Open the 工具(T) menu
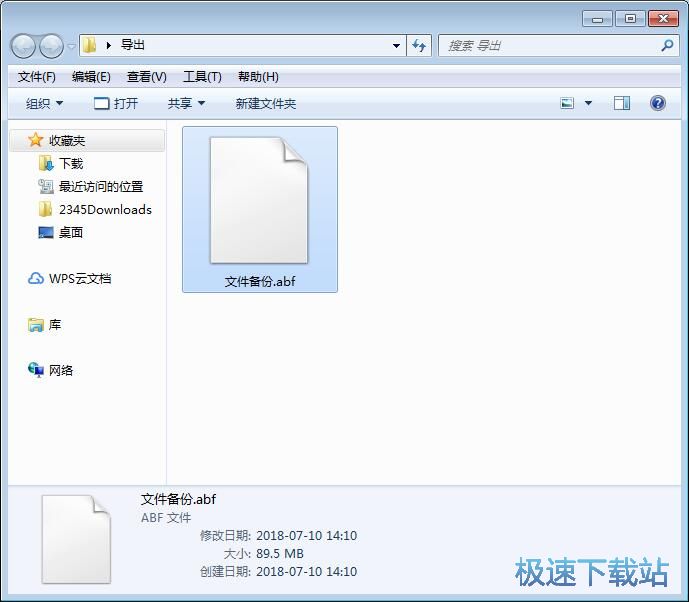 (x=202, y=77)
